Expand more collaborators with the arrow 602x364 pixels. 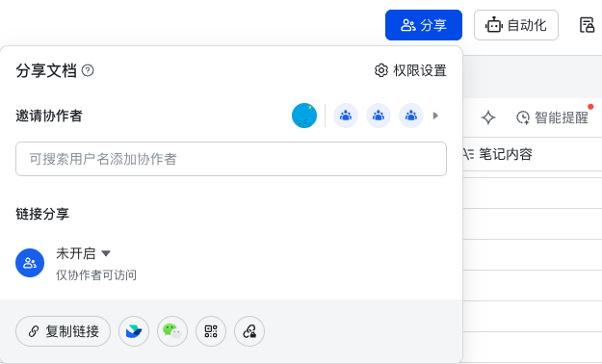[435, 116]
